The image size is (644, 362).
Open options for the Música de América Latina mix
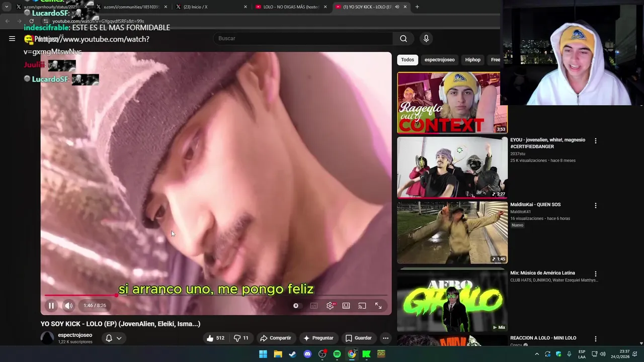pos(595,274)
